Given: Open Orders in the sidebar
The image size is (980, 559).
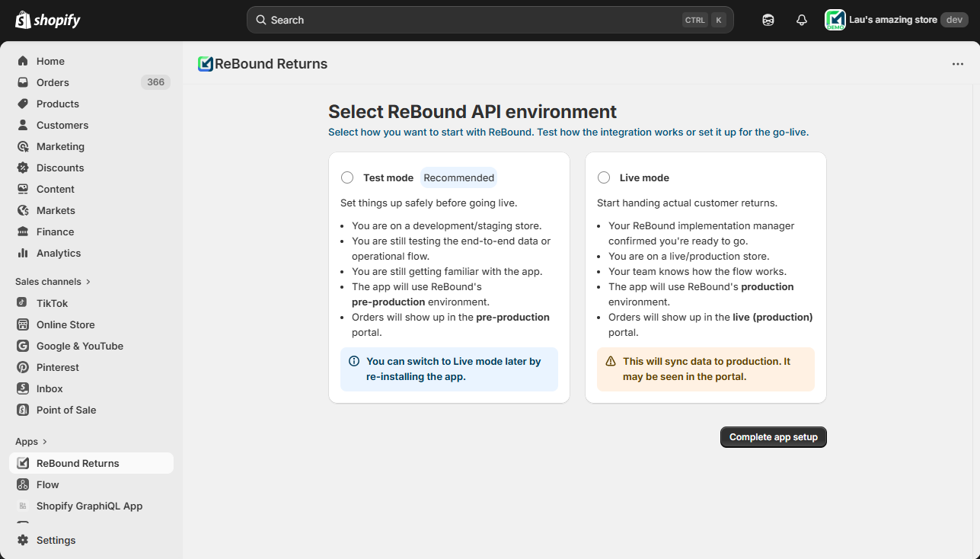Looking at the screenshot, I should [91, 82].
